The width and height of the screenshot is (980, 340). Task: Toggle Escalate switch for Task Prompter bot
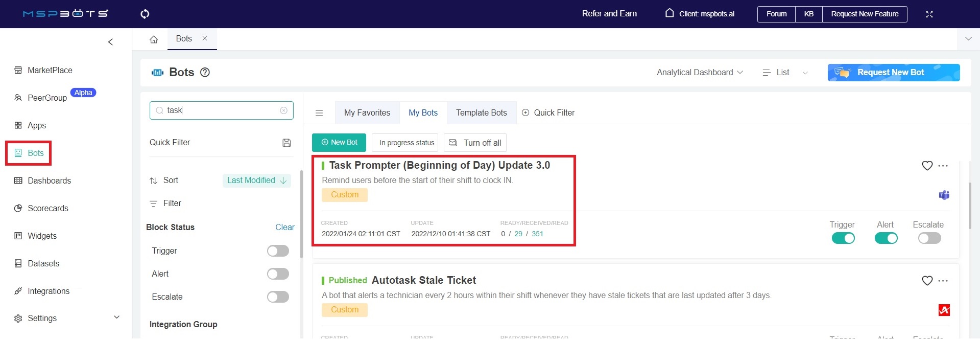pos(929,238)
